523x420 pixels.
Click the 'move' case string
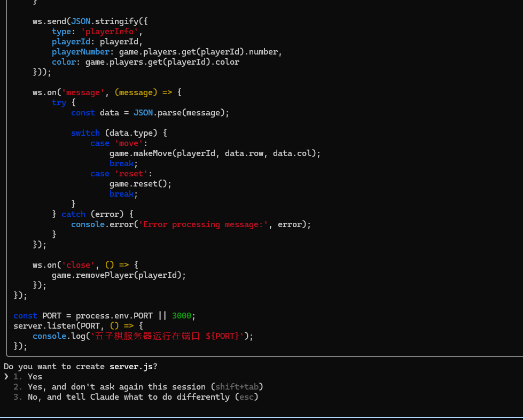point(129,143)
